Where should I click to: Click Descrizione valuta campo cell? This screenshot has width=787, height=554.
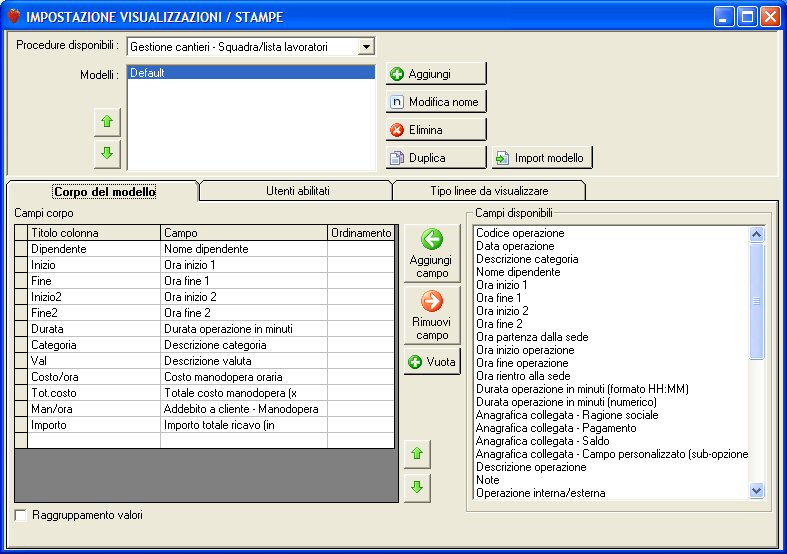[x=244, y=361]
